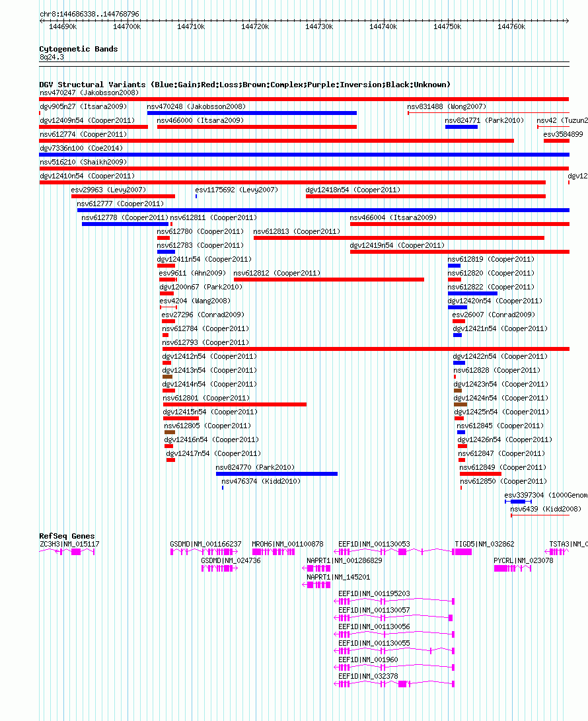
Task: Click the esv3397304 blue gain glyph
Action: coord(518,501)
